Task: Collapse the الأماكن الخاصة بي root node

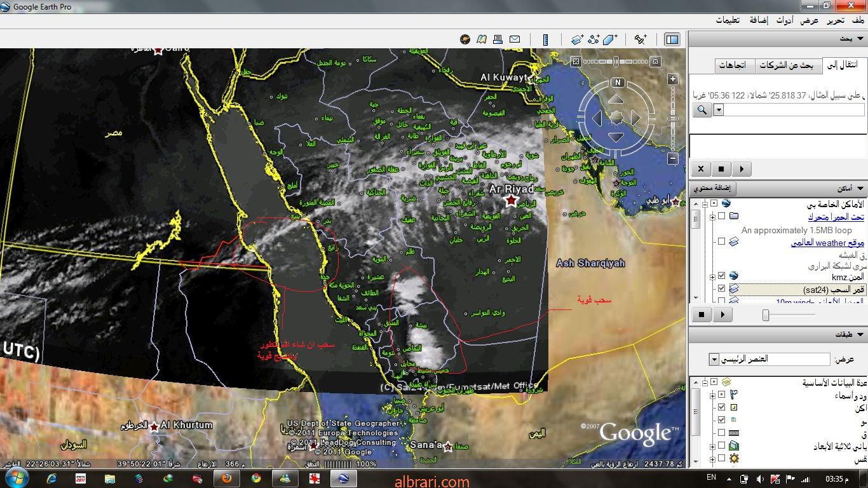Action: pyautogui.click(x=705, y=203)
